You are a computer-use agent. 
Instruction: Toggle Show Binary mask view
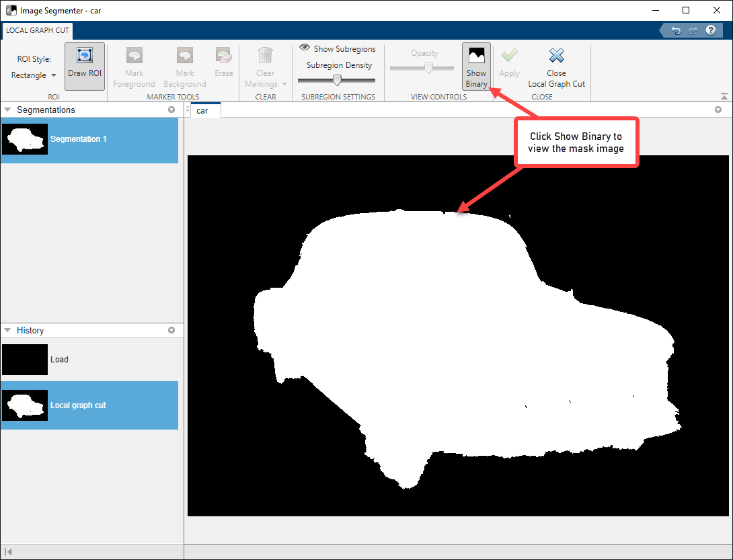pos(476,67)
